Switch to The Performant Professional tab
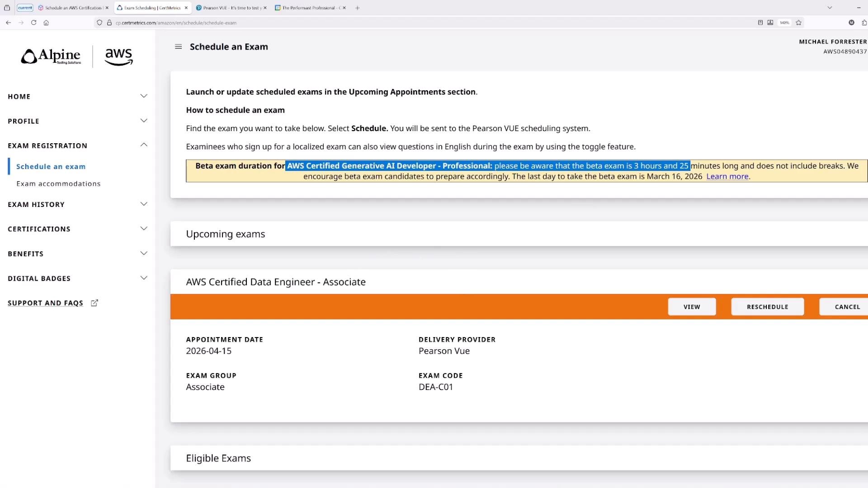Image resolution: width=868 pixels, height=488 pixels. 311,8
